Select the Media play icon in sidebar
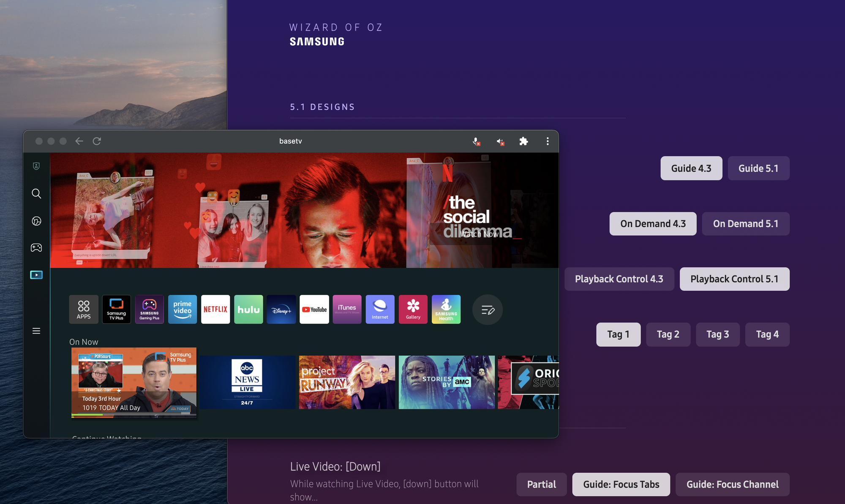 (36, 275)
